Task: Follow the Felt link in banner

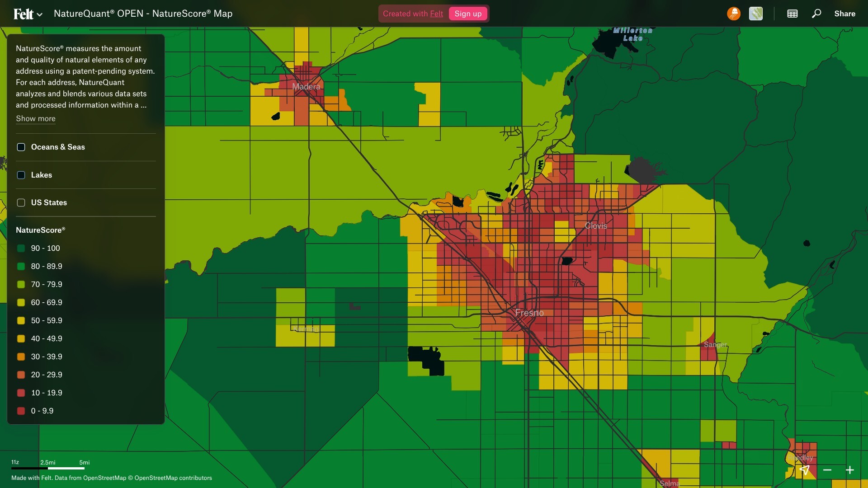Action: point(436,14)
